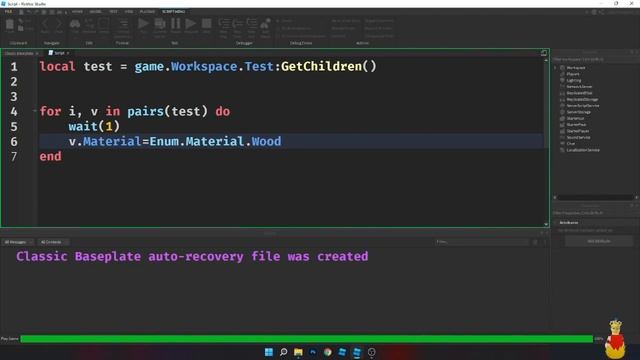Open the FILE menu
The width and height of the screenshot is (640, 360).
click(x=8, y=11)
